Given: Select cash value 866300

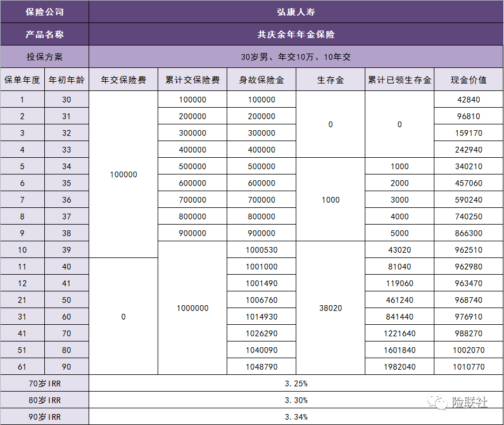Looking at the screenshot, I should [x=469, y=234].
